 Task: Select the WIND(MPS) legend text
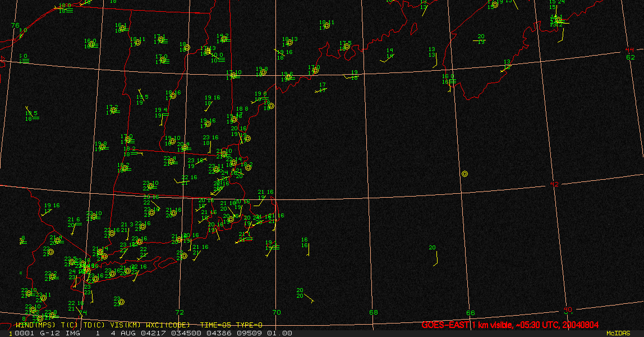click(x=35, y=325)
